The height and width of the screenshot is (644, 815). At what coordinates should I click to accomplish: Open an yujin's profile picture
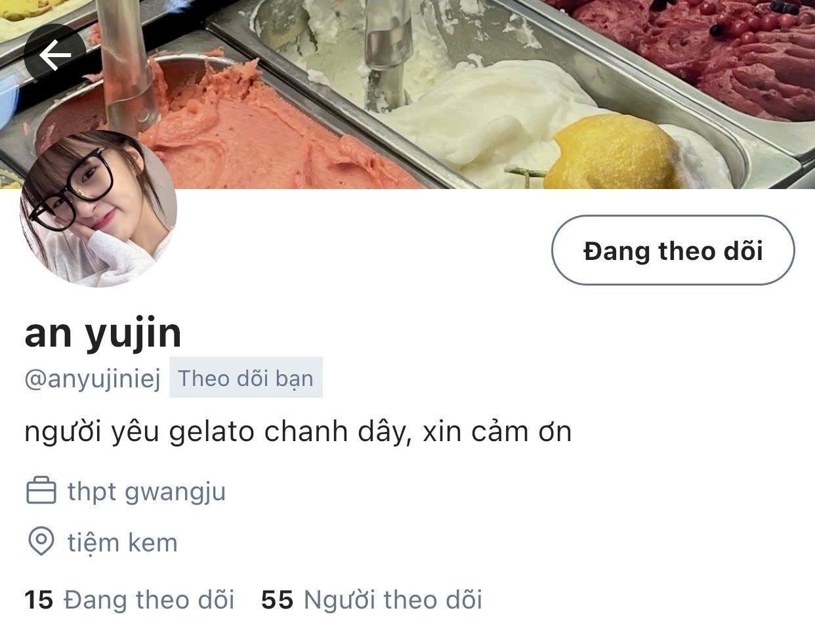98,209
